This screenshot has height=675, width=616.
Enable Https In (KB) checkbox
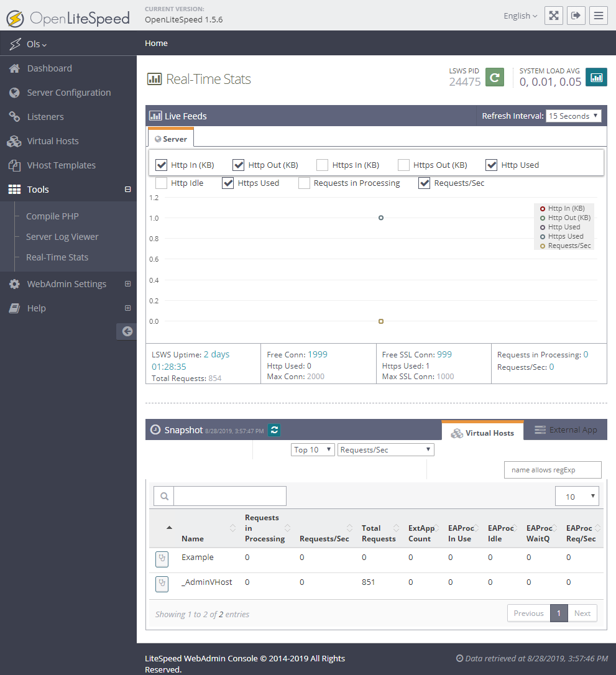pos(322,165)
